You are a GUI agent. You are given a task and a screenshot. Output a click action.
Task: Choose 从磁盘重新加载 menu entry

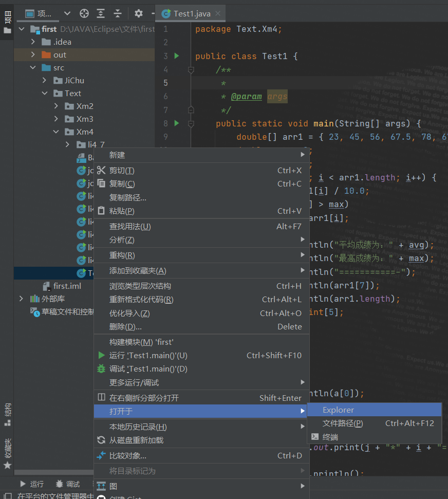click(201, 440)
